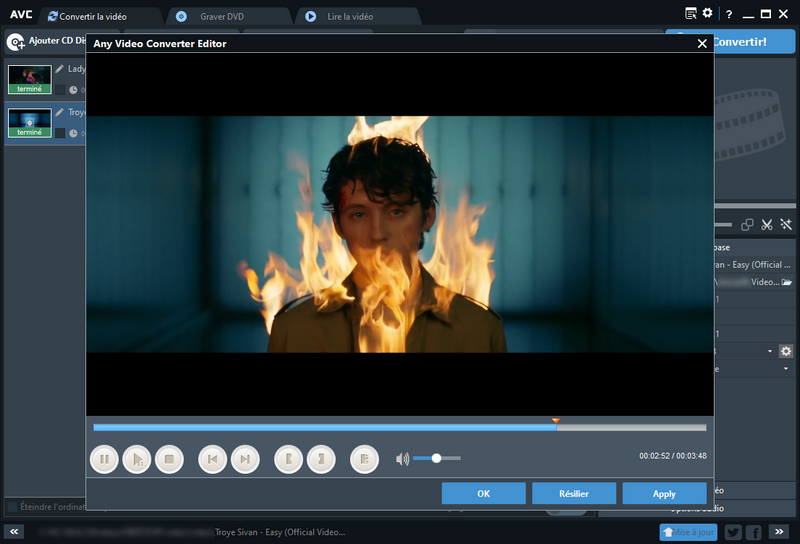Click the video preview frame
Viewport: 800px width, 544px height.
point(399,234)
